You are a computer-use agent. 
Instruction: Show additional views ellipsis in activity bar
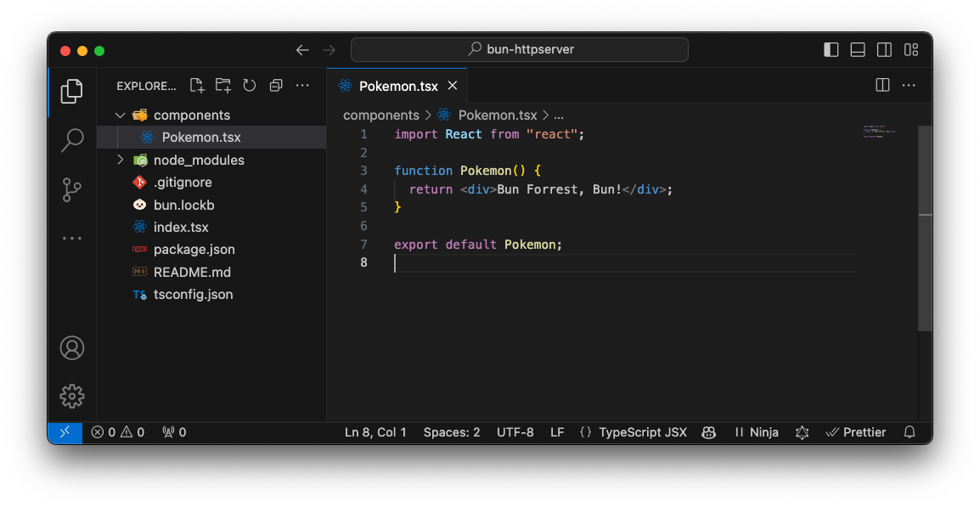pyautogui.click(x=72, y=238)
